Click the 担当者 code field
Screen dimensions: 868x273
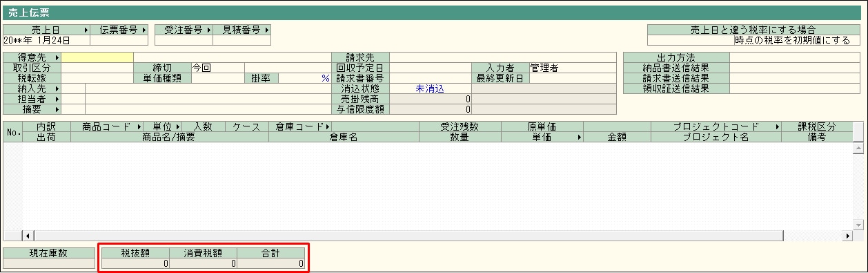[x=74, y=99]
